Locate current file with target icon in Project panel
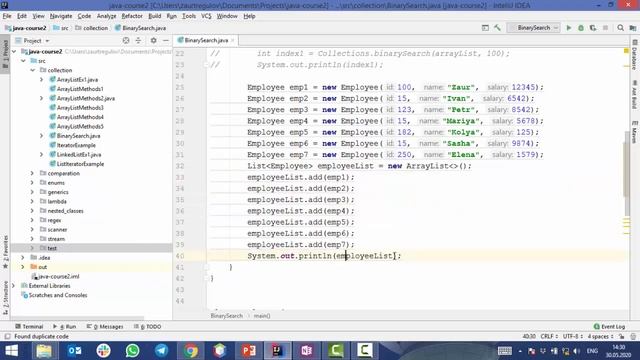Image resolution: width=640 pixels, height=360 pixels. [x=126, y=40]
